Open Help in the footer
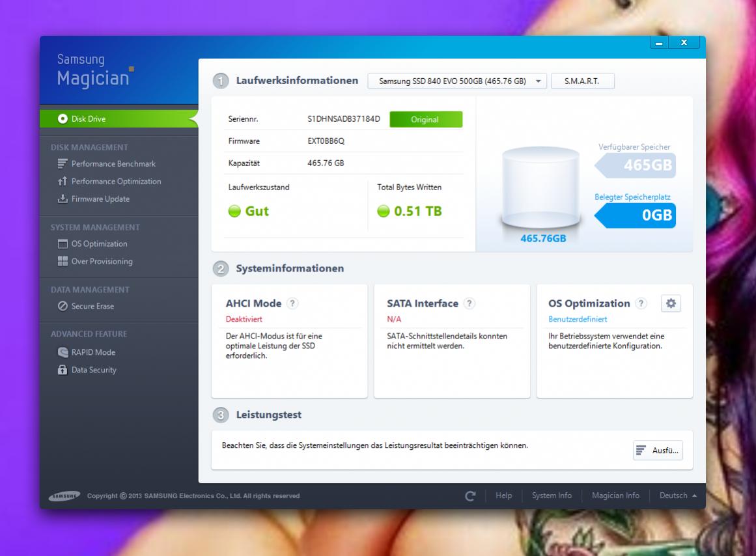The image size is (756, 556). (504, 495)
